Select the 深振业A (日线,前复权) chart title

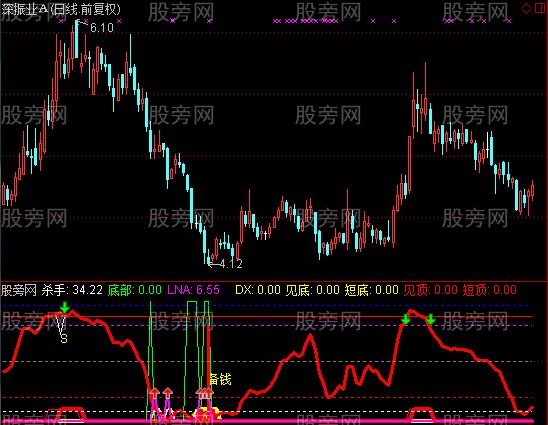click(x=61, y=9)
